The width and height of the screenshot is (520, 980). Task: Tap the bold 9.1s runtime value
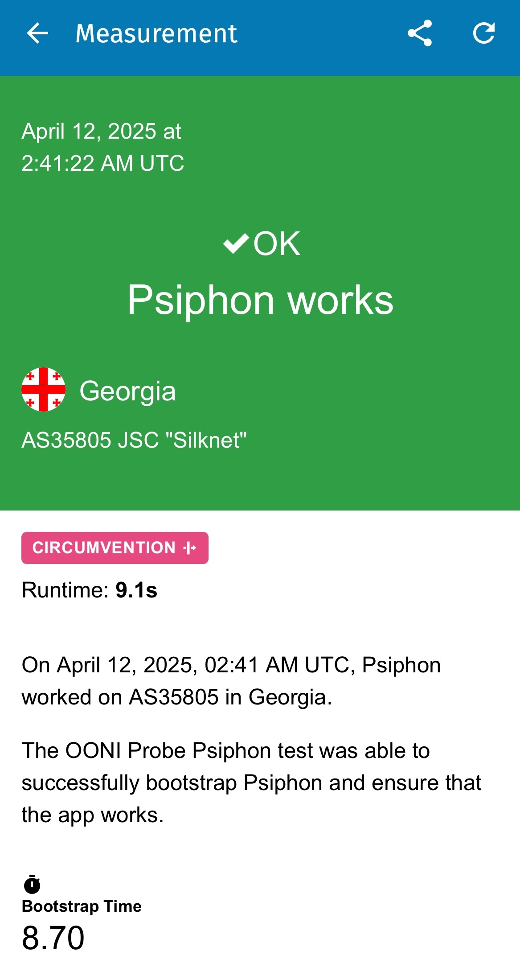pos(136,590)
